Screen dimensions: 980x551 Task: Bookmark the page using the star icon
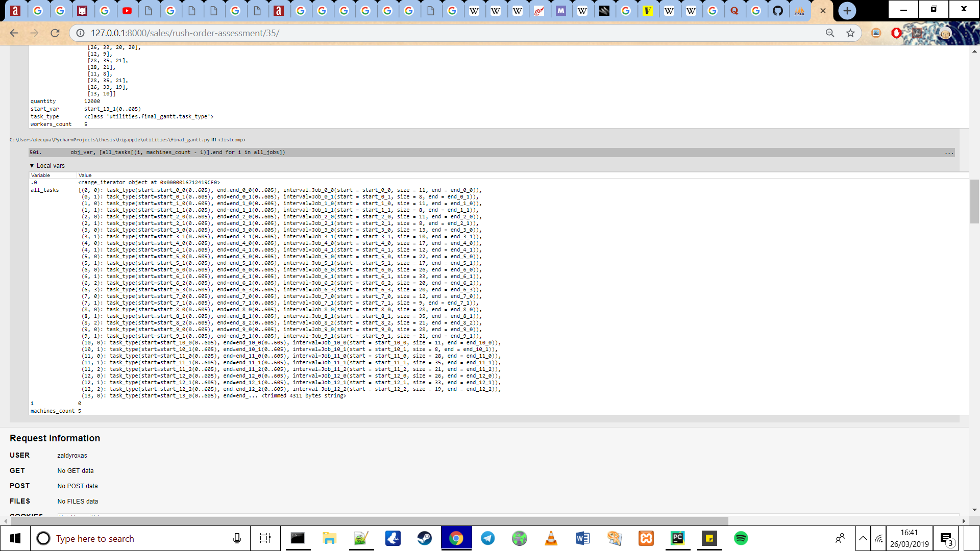coord(850,33)
